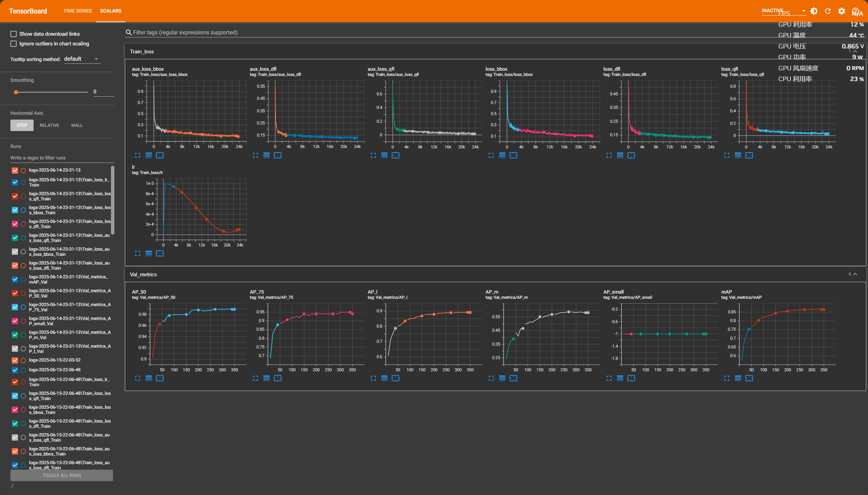Enable Ignore outliers in chart scaling
The width and height of the screenshot is (868, 495).
tap(14, 44)
